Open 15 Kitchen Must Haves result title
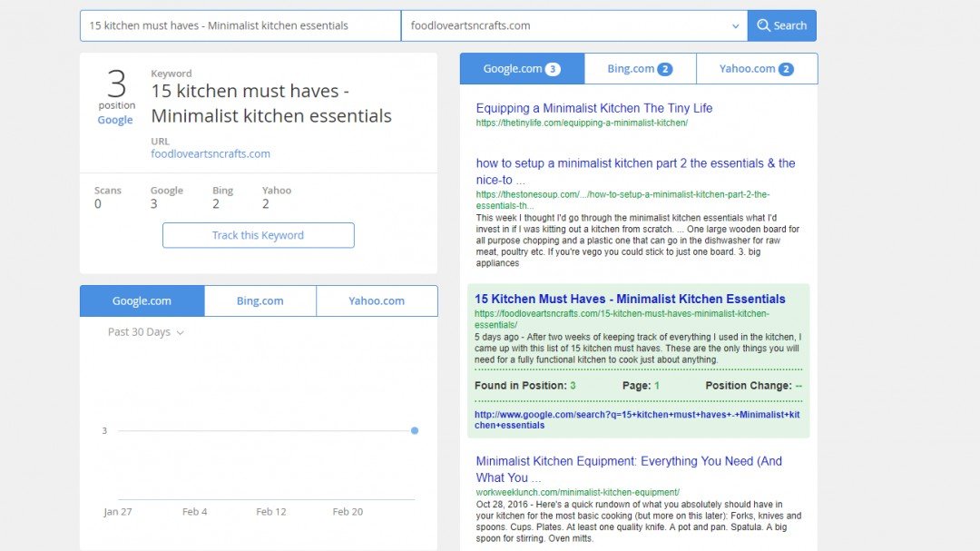Screen dimensions: 980x551 (630, 299)
